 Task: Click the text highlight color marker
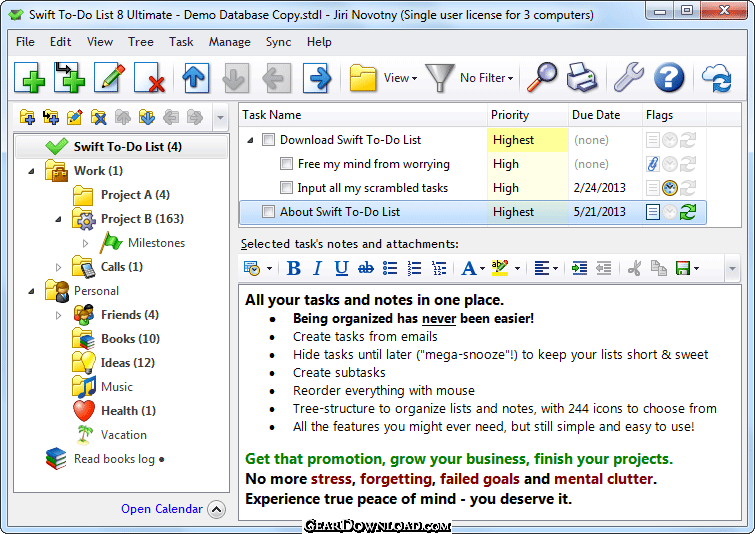tap(500, 268)
